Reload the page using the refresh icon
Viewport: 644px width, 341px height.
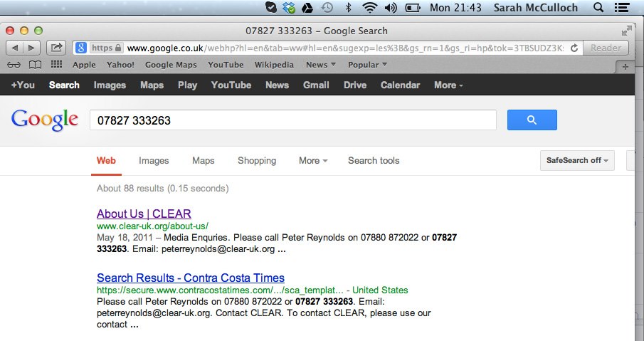point(574,48)
